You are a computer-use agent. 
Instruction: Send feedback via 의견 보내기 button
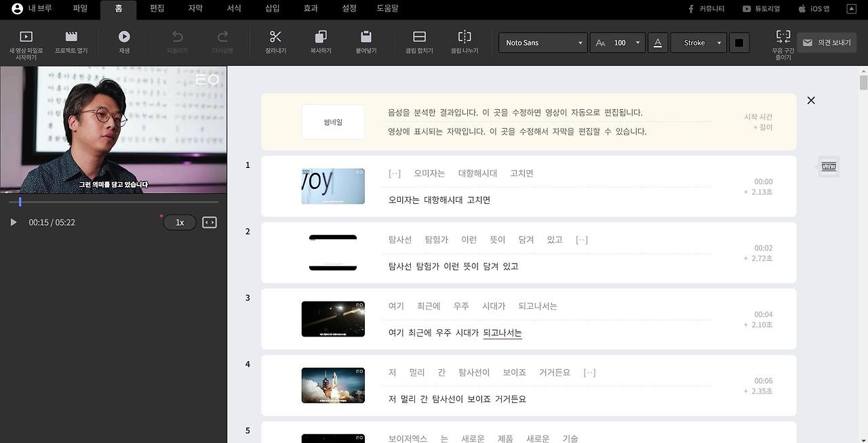click(827, 43)
